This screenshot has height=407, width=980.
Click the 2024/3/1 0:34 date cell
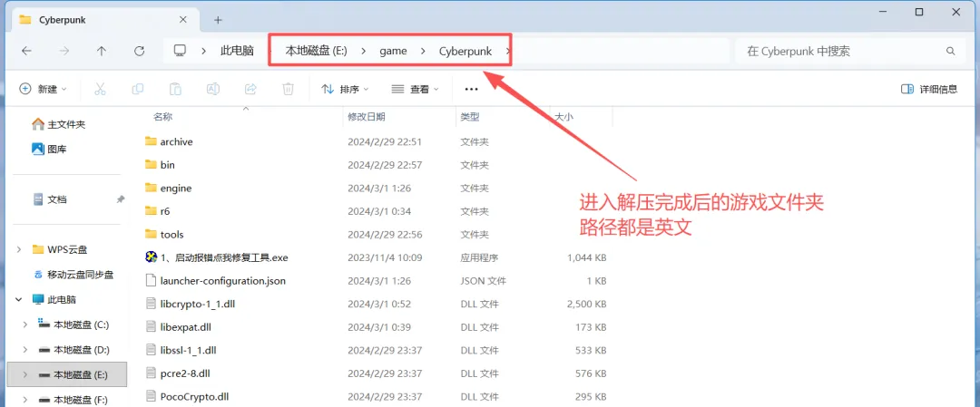379,211
